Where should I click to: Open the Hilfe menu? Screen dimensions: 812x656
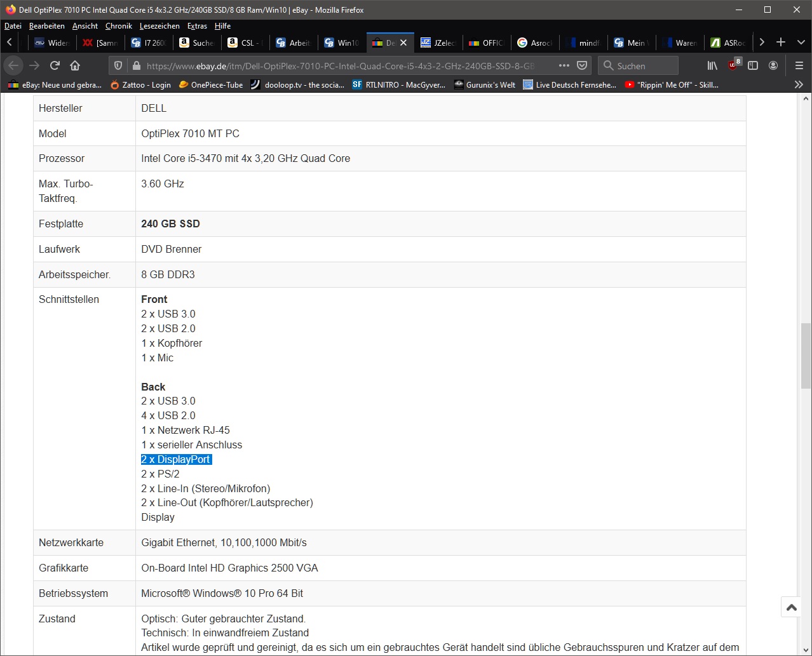point(222,26)
